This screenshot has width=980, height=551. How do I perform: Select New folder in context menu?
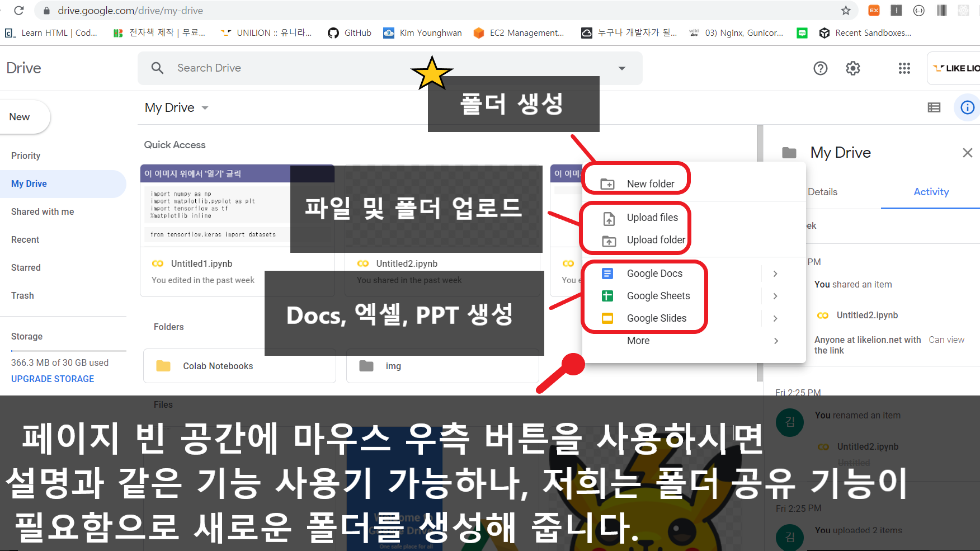tap(694, 183)
